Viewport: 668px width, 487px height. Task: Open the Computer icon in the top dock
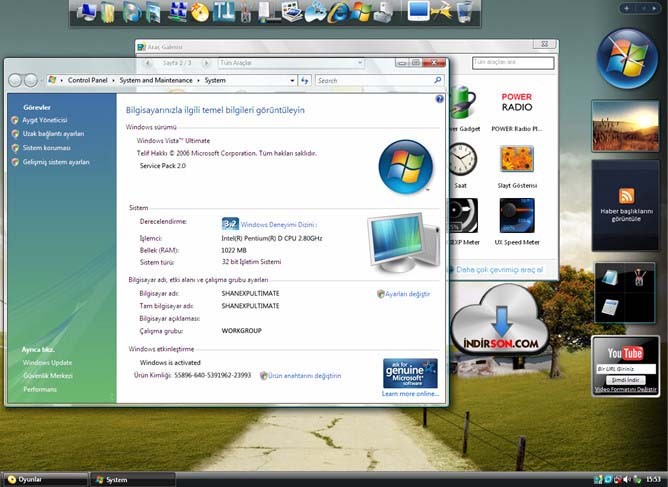(x=87, y=12)
